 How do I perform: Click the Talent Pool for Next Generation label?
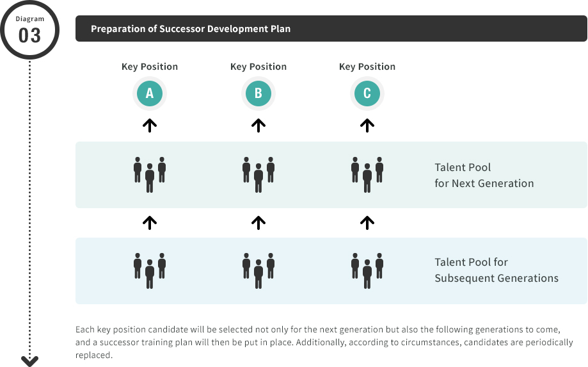pyautogui.click(x=484, y=175)
